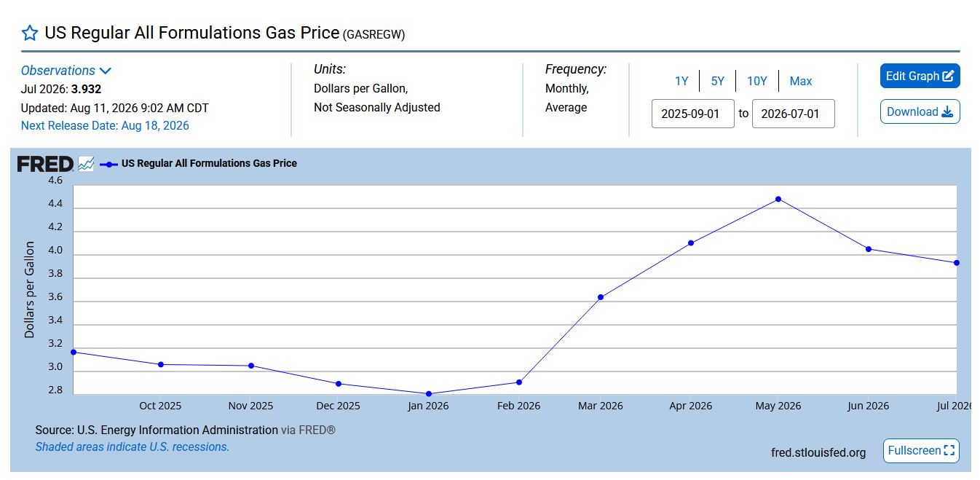Viewport: 980px width, 480px height.
Task: Click the 'Monthly,' frequency text
Action: point(567,88)
